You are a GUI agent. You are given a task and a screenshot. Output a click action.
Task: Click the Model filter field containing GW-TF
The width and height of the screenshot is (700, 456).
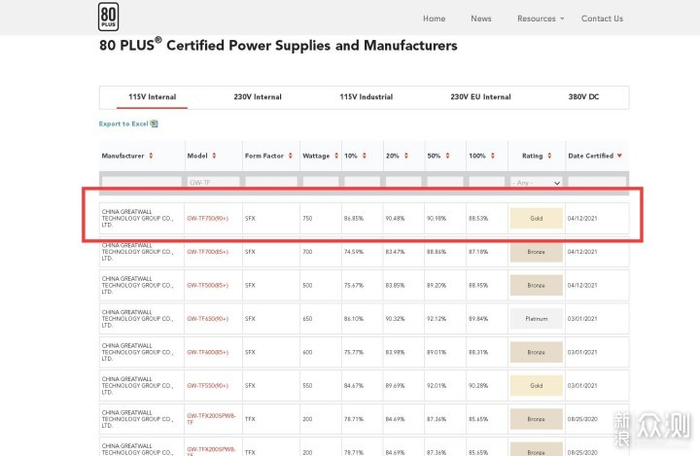(213, 183)
